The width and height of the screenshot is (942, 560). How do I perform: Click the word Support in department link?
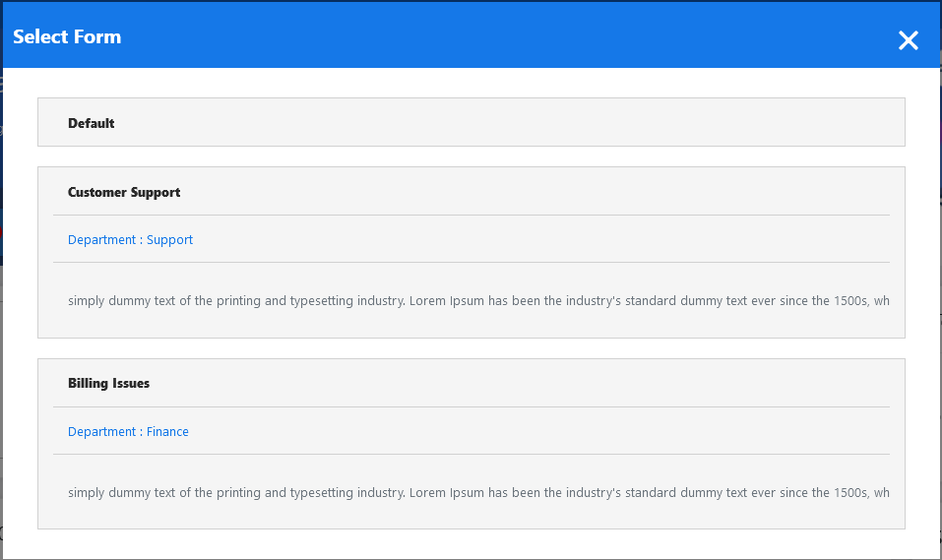(x=169, y=240)
